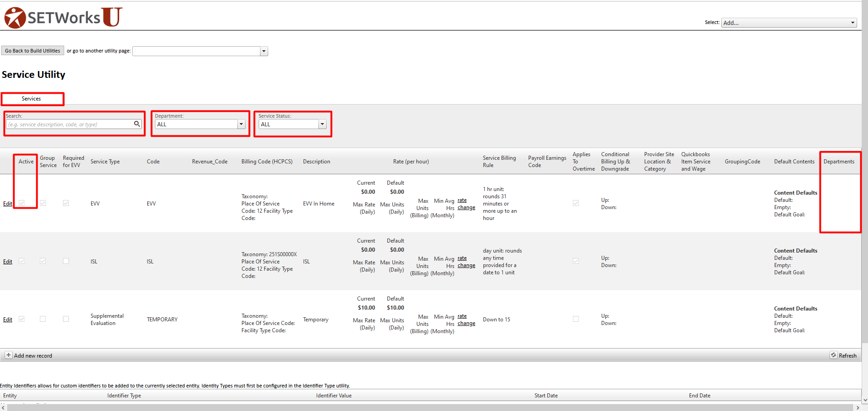Click the Provider Site Location & Category header
Image resolution: width=868 pixels, height=411 pixels.
tap(659, 162)
